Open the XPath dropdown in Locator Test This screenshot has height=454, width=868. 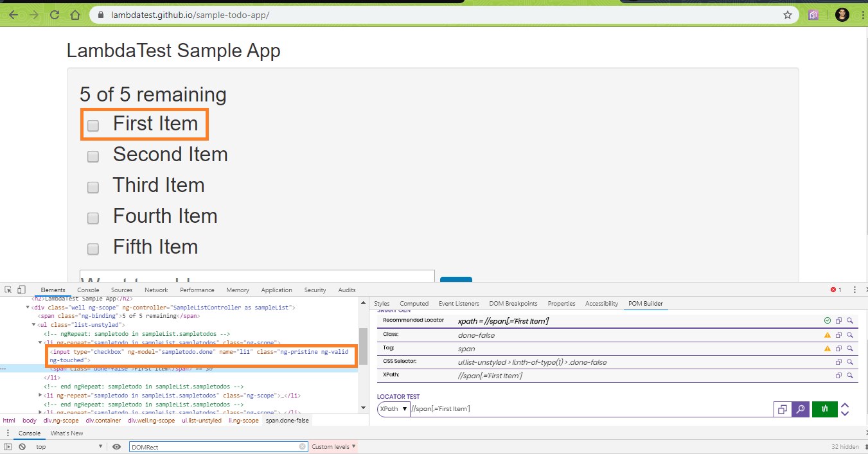coord(393,409)
